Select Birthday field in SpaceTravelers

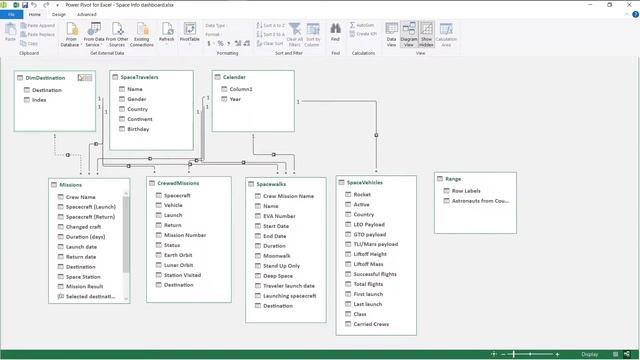tap(134, 129)
